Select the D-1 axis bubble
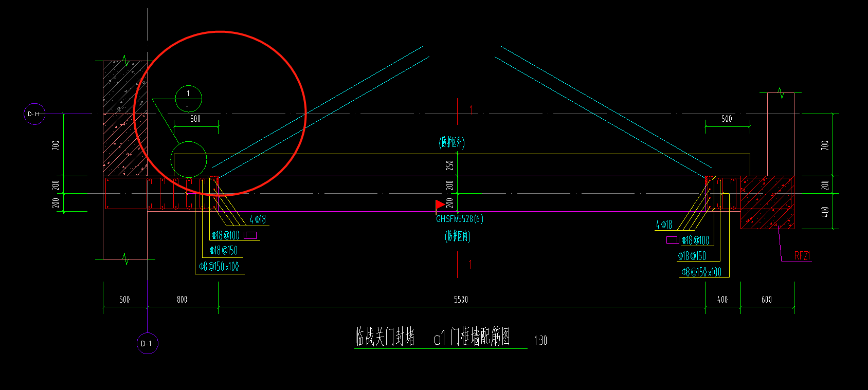Screen dimensions: 868x390 point(147,343)
